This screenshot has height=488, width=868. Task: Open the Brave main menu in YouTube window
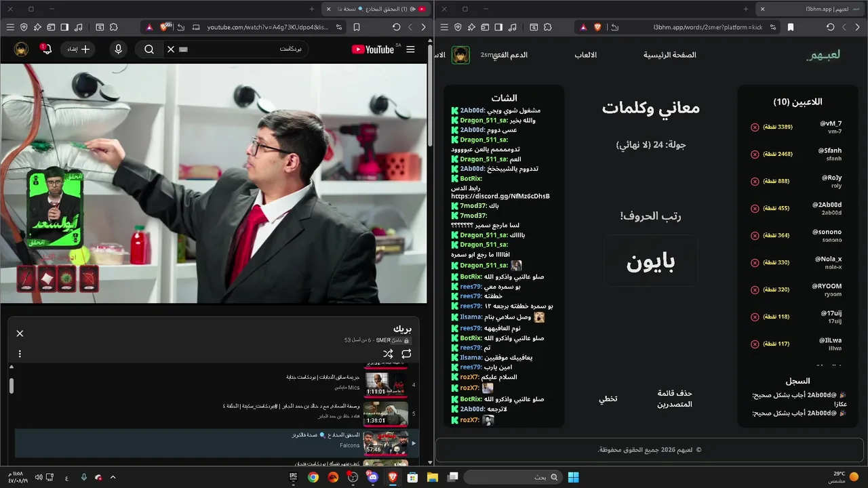(10, 27)
